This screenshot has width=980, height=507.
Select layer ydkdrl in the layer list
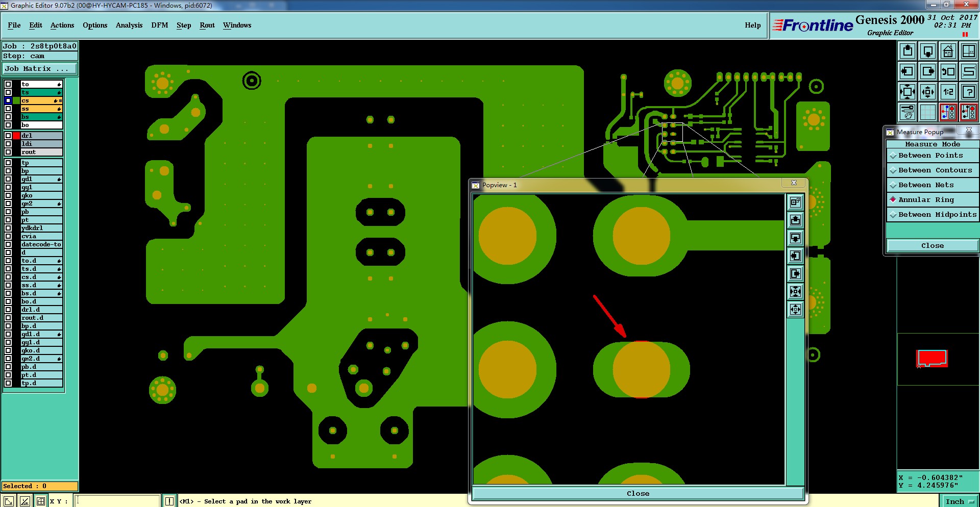(41, 228)
